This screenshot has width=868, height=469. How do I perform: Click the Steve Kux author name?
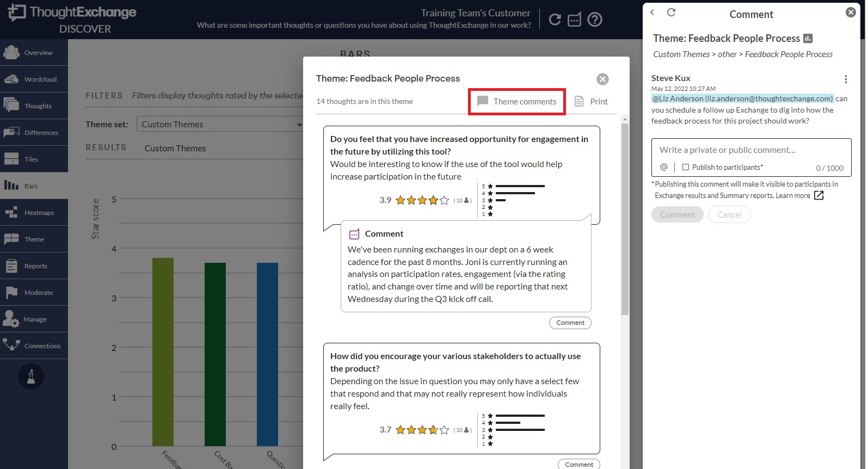point(671,78)
